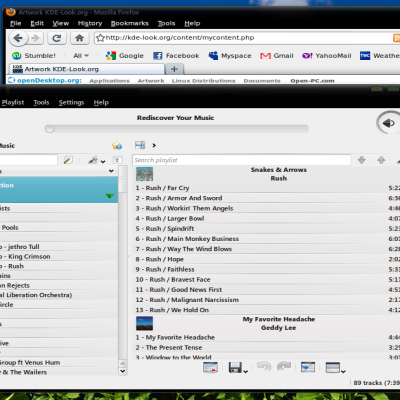Image resolution: width=400 pixels, height=400 pixels.
Task: Bookmark page with the star icon
Action: [x=100, y=38]
